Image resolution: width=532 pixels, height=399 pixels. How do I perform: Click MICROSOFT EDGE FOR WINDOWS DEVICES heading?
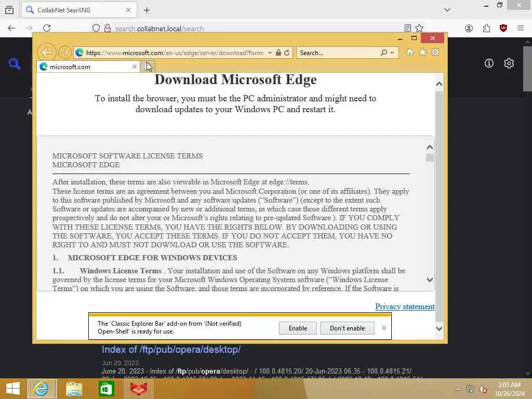pos(152,258)
